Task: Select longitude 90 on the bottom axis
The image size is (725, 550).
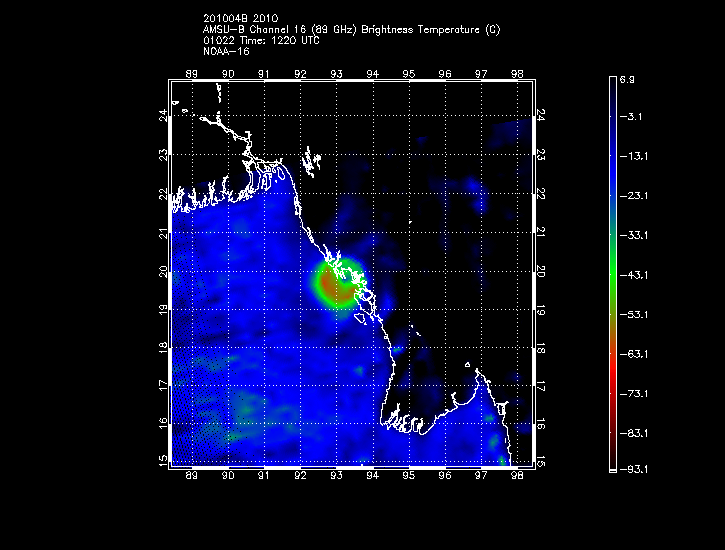Action: (228, 475)
